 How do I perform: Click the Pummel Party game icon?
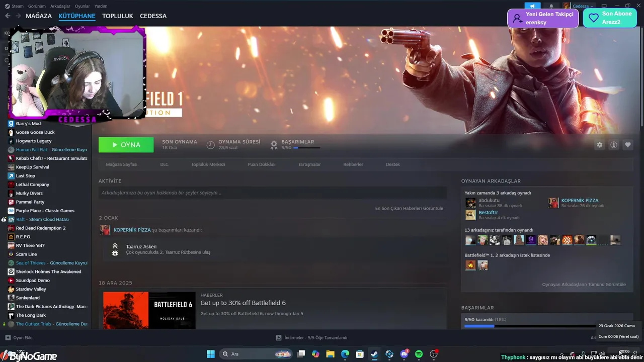tap(11, 202)
